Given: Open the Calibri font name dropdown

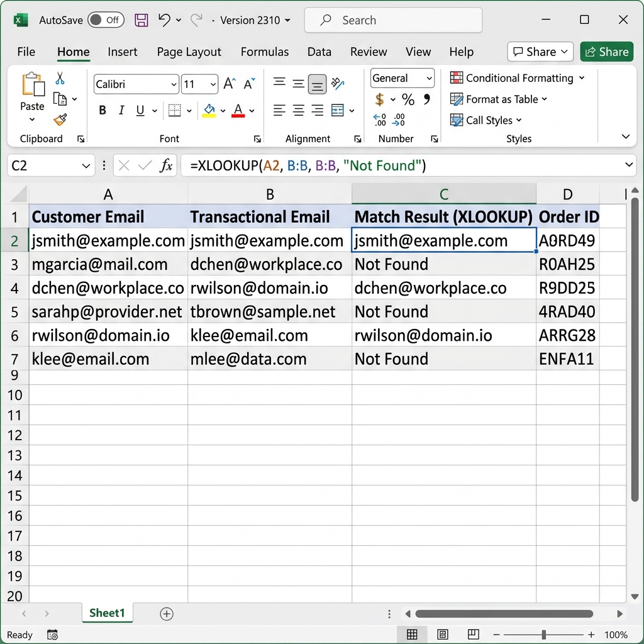Looking at the screenshot, I should (174, 85).
